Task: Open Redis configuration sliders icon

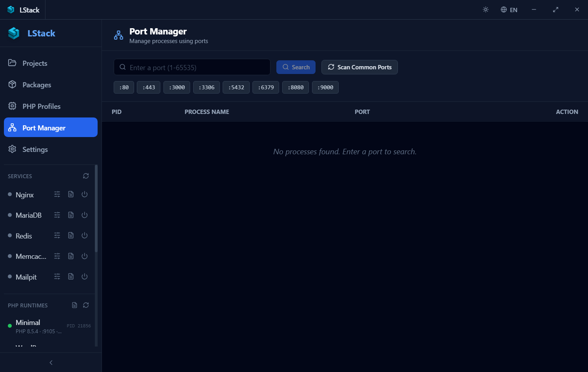Action: [57, 235]
